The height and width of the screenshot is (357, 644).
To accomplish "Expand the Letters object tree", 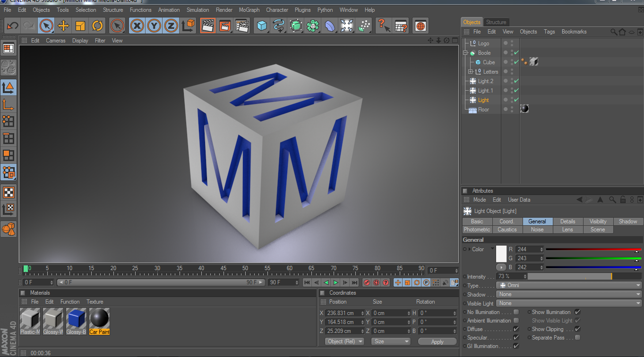I will (x=470, y=72).
